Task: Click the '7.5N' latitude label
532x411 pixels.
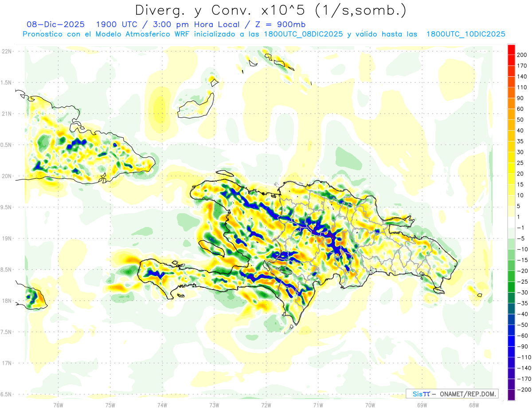Action: (x=7, y=332)
